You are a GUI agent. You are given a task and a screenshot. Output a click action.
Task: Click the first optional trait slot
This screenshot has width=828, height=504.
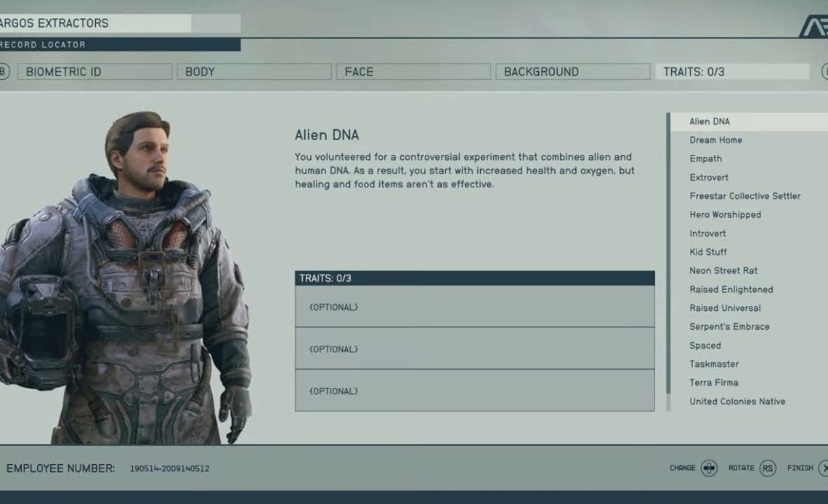pyautogui.click(x=474, y=307)
